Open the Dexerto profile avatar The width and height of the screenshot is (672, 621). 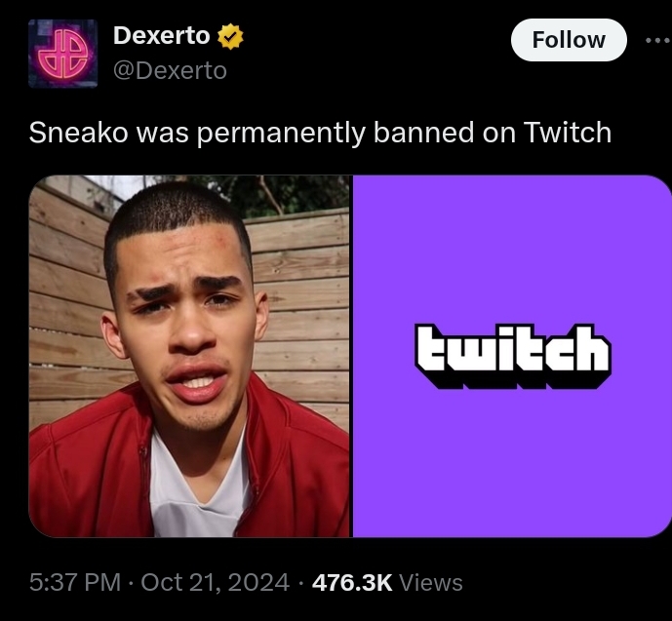click(x=62, y=54)
